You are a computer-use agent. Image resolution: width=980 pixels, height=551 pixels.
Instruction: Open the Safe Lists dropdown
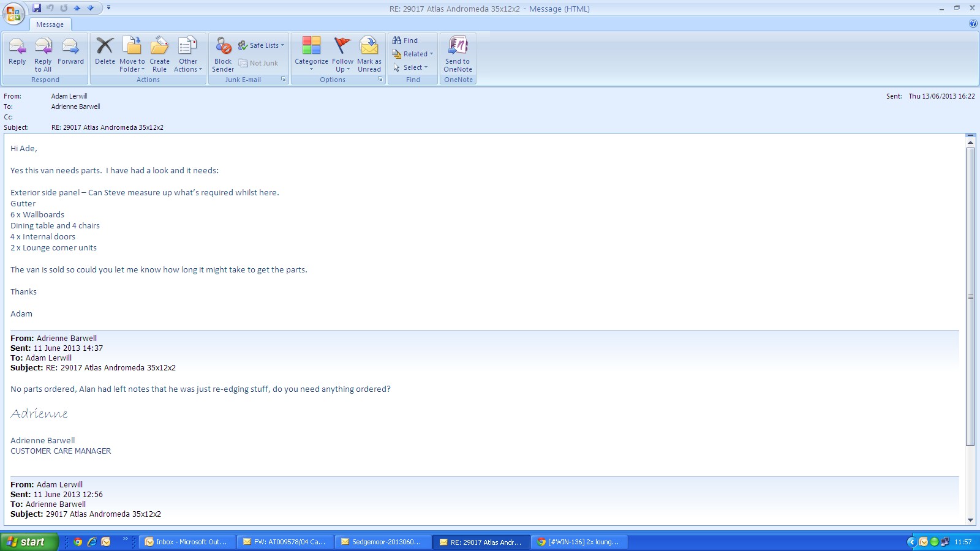point(262,45)
